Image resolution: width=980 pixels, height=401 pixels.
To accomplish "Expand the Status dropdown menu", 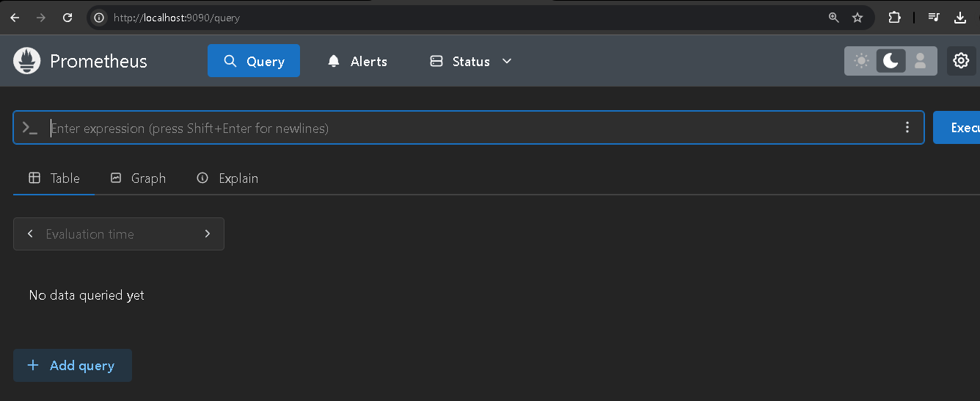I will coord(471,61).
